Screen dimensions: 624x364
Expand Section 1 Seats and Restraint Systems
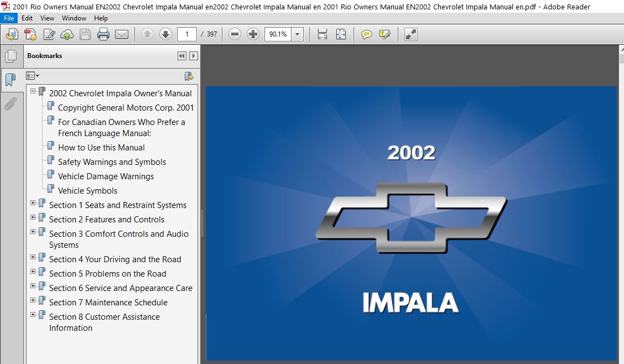(x=33, y=203)
